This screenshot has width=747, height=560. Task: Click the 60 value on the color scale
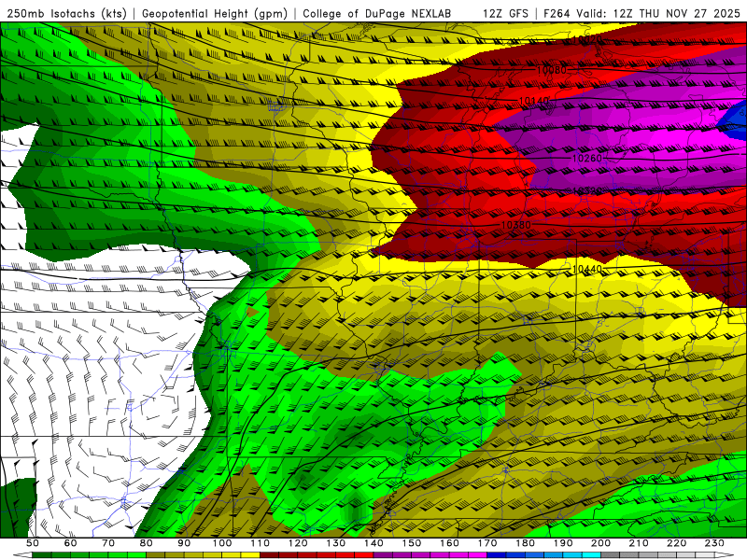click(x=71, y=543)
